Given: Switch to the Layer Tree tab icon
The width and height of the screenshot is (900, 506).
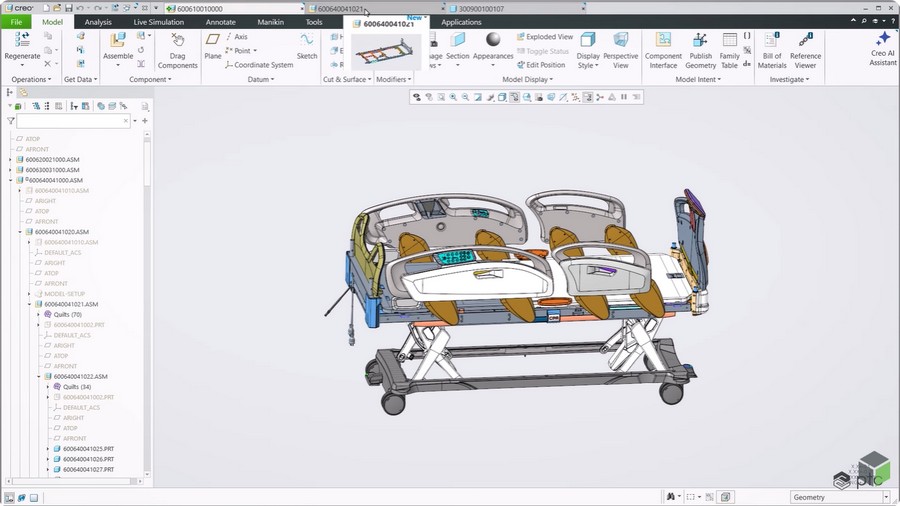Looking at the screenshot, I should click(24, 92).
